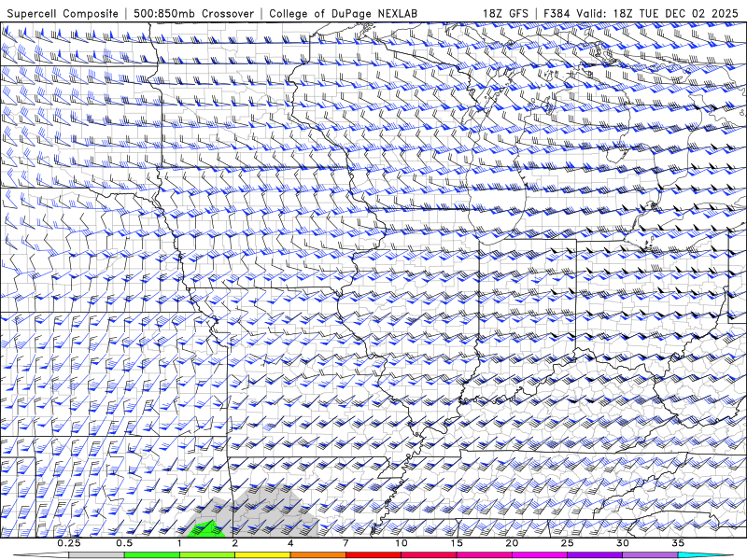Click the hot pink color bar segment after 15
Image resolution: width=747 pixels, height=560 pixels.
click(484, 555)
